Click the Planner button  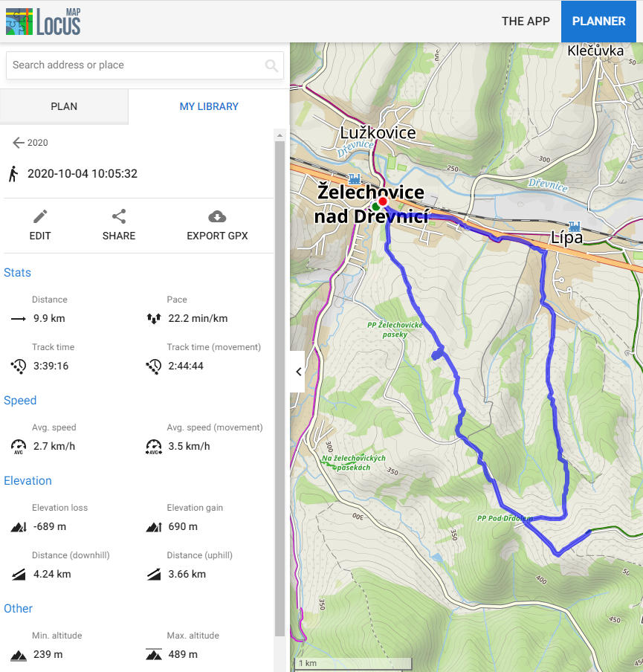tap(598, 21)
